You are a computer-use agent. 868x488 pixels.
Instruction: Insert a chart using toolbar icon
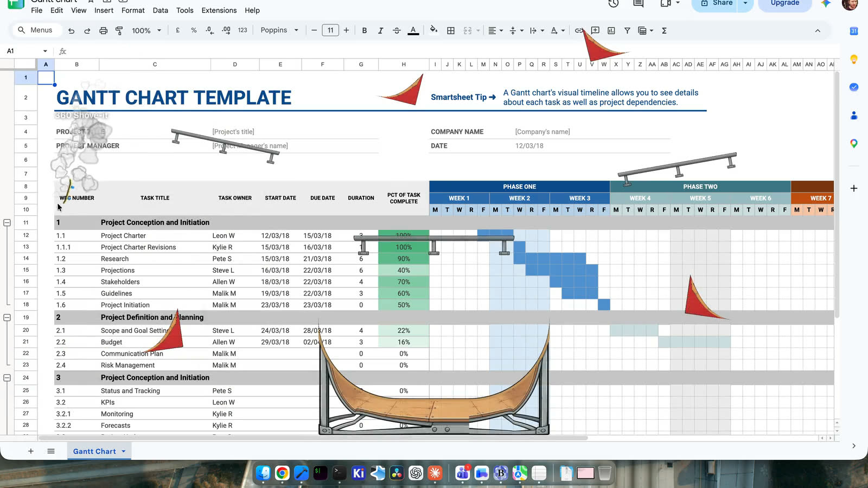611,30
